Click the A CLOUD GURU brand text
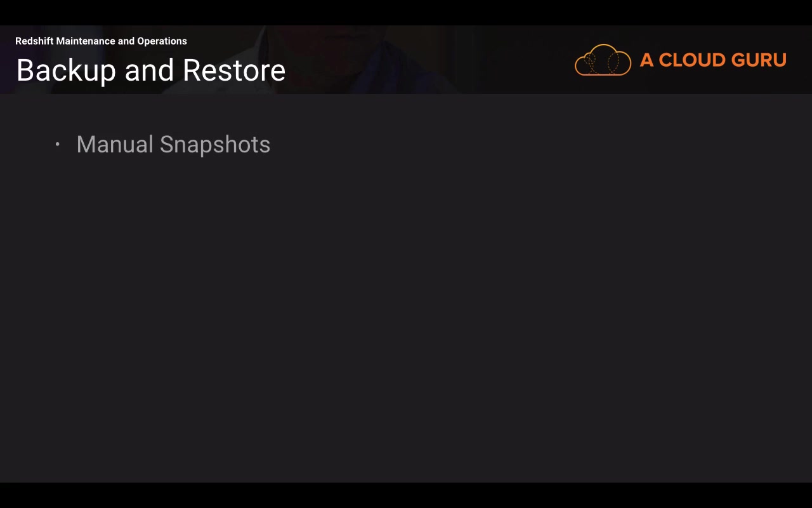The image size is (812, 508). click(x=713, y=60)
